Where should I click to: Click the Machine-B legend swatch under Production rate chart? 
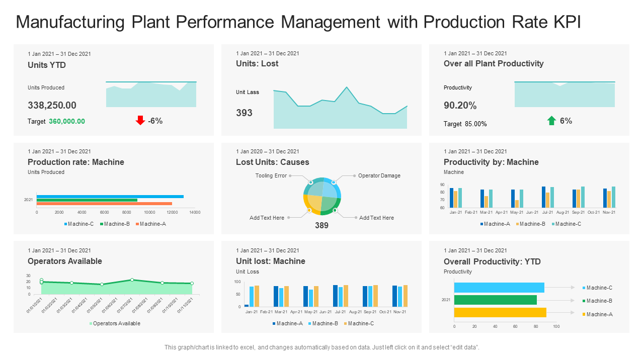102,224
